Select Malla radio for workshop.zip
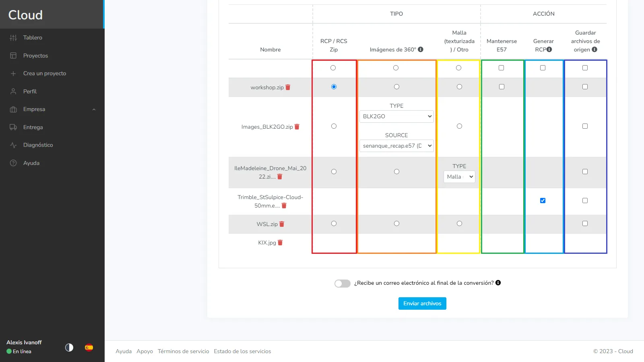This screenshot has height=362, width=644. point(459,87)
